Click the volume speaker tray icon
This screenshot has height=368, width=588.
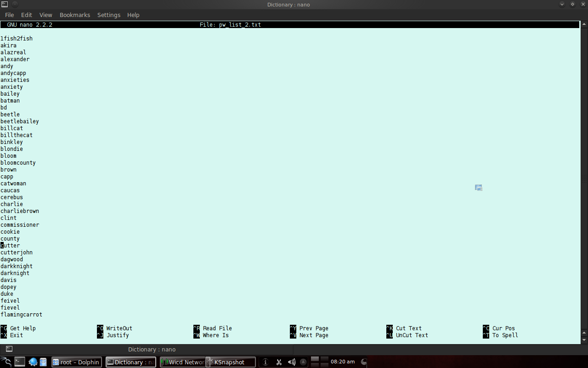pyautogui.click(x=292, y=362)
